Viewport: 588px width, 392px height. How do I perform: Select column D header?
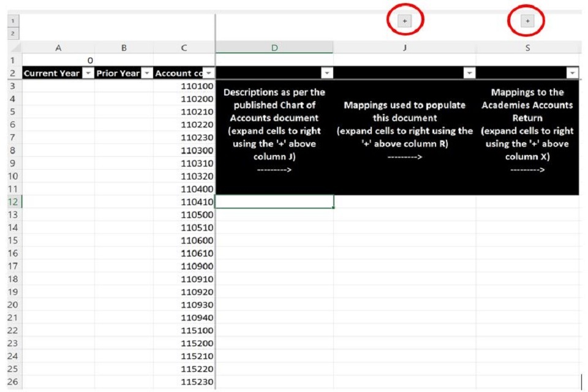click(x=274, y=48)
